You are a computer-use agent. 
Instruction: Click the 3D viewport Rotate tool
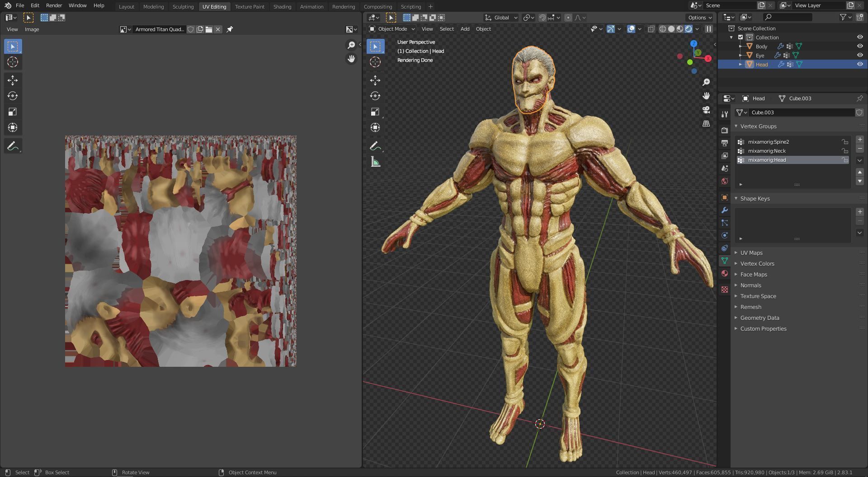coord(375,96)
